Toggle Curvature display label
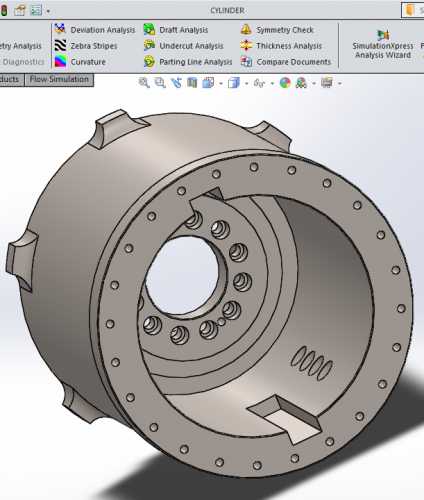424x500 pixels. [x=88, y=62]
